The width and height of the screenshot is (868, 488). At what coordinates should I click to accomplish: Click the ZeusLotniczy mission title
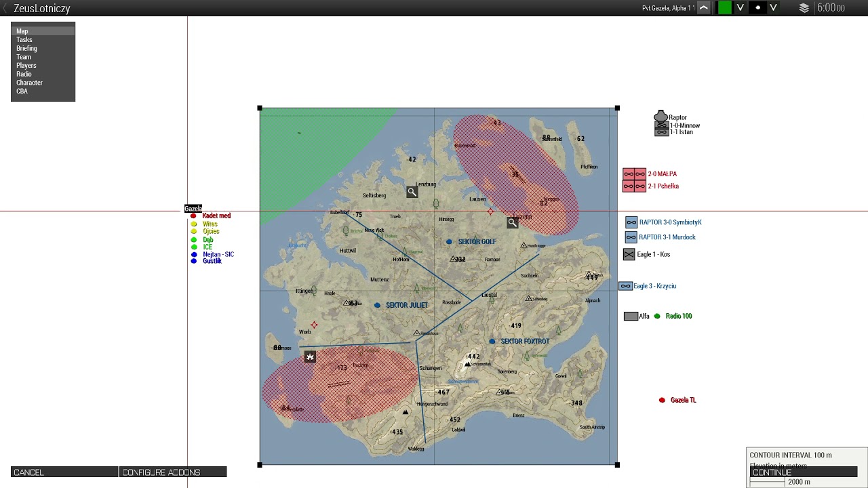(x=42, y=9)
